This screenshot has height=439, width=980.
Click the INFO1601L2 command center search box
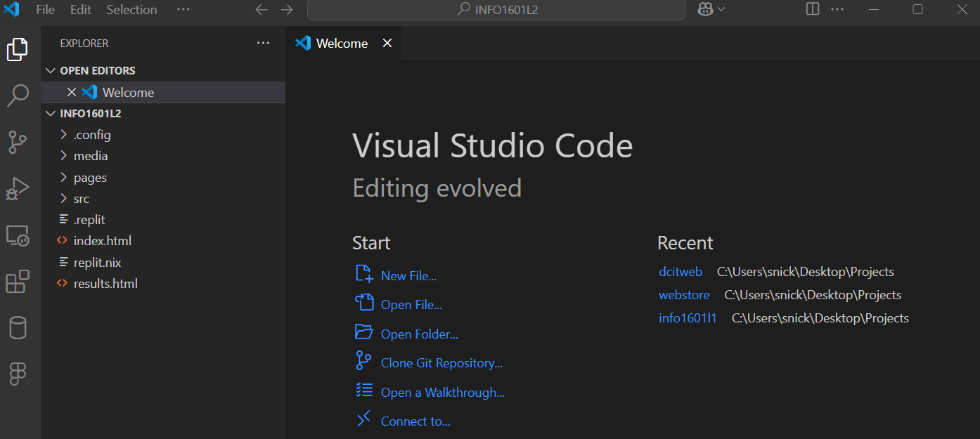pos(496,10)
